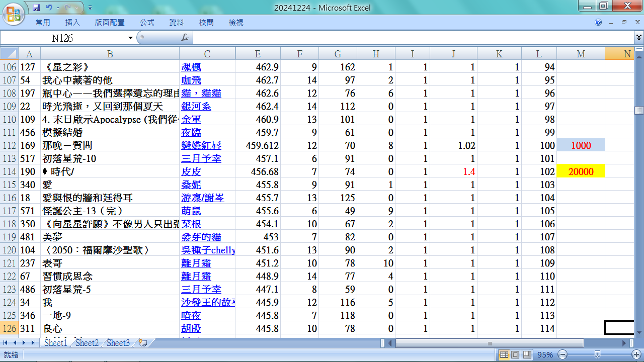644x362 pixels.
Task: Switch to Normal view in status bar
Action: click(x=504, y=355)
